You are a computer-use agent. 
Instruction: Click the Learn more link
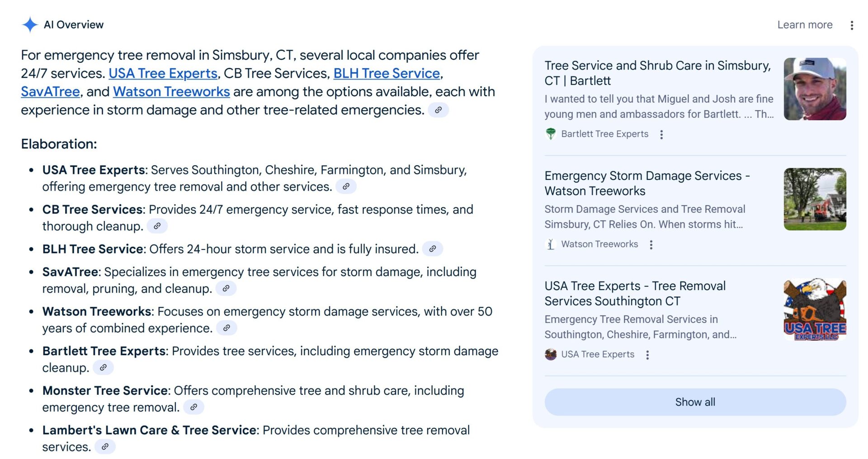pyautogui.click(x=805, y=25)
